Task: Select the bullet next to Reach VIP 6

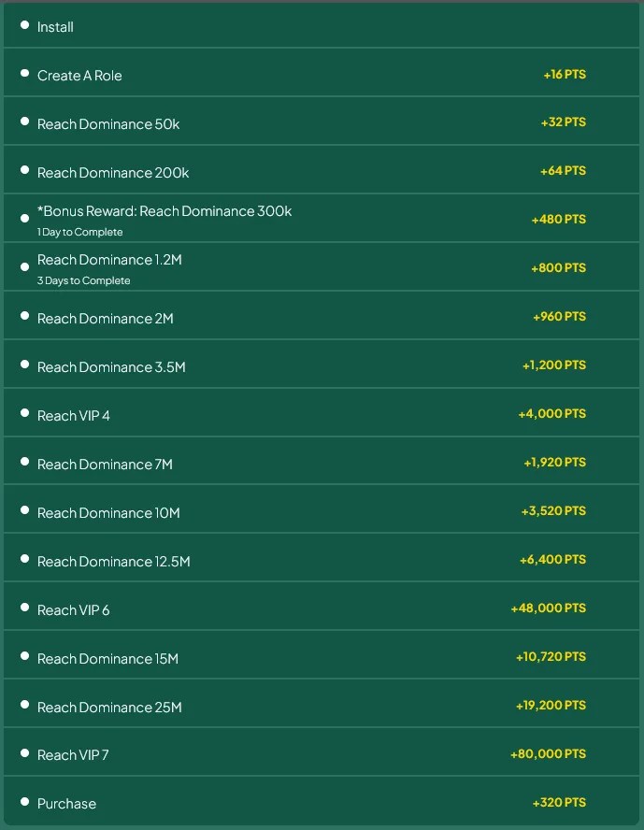Action: [x=24, y=608]
